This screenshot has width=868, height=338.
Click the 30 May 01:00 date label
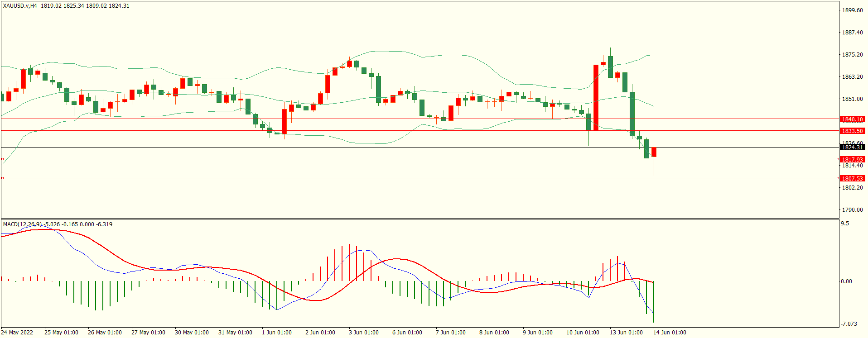192,333
